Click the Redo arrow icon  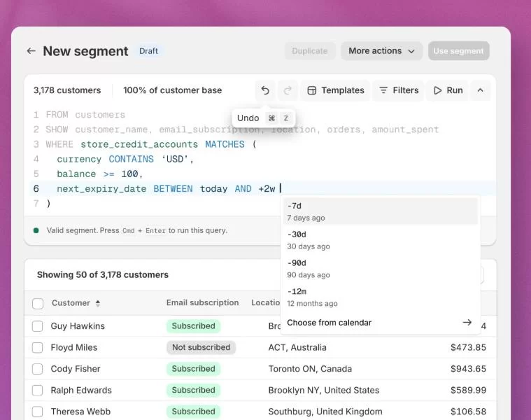pos(288,90)
